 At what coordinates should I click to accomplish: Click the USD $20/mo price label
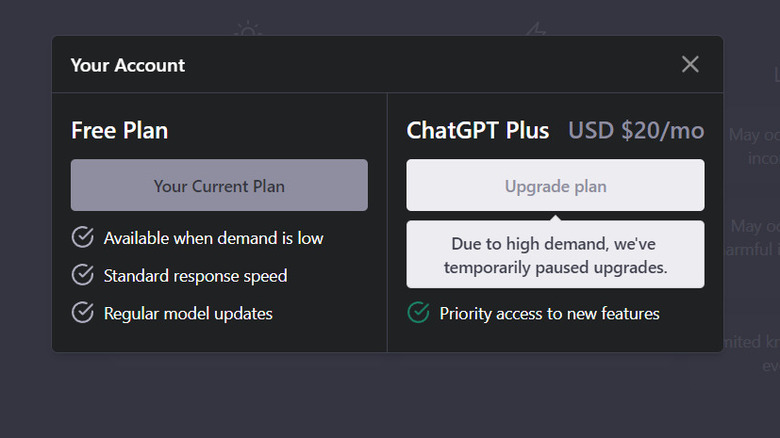pos(636,131)
